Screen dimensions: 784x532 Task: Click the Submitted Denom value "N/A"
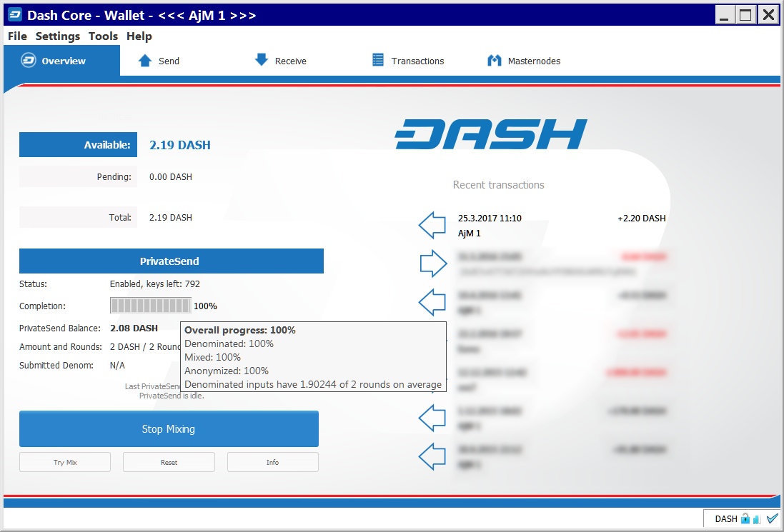(117, 365)
